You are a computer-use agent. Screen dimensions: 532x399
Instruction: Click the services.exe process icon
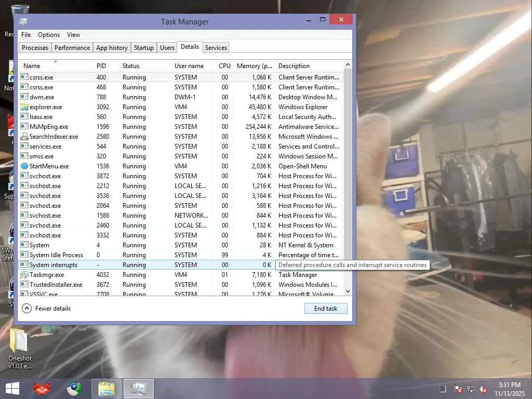(x=24, y=146)
